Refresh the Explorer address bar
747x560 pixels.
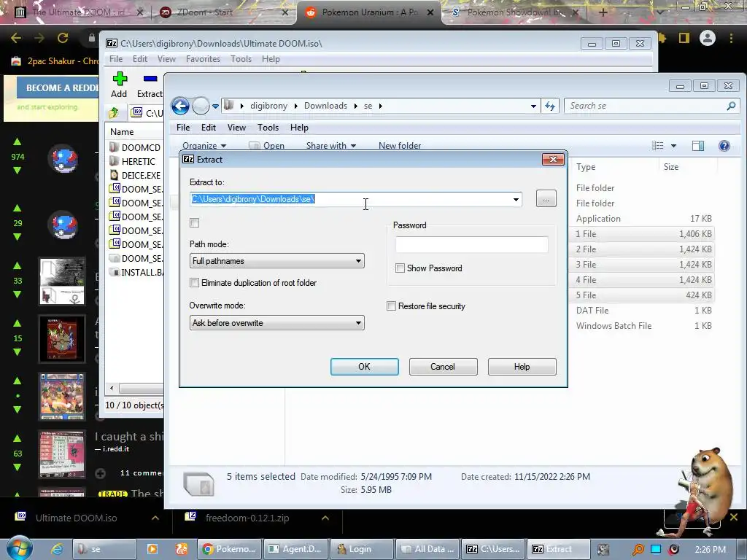[x=550, y=106]
